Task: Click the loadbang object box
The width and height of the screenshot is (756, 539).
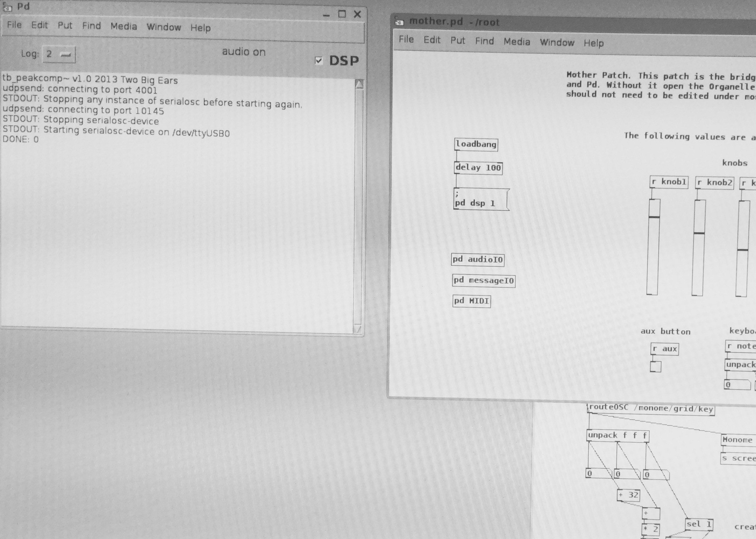Action: (x=476, y=145)
